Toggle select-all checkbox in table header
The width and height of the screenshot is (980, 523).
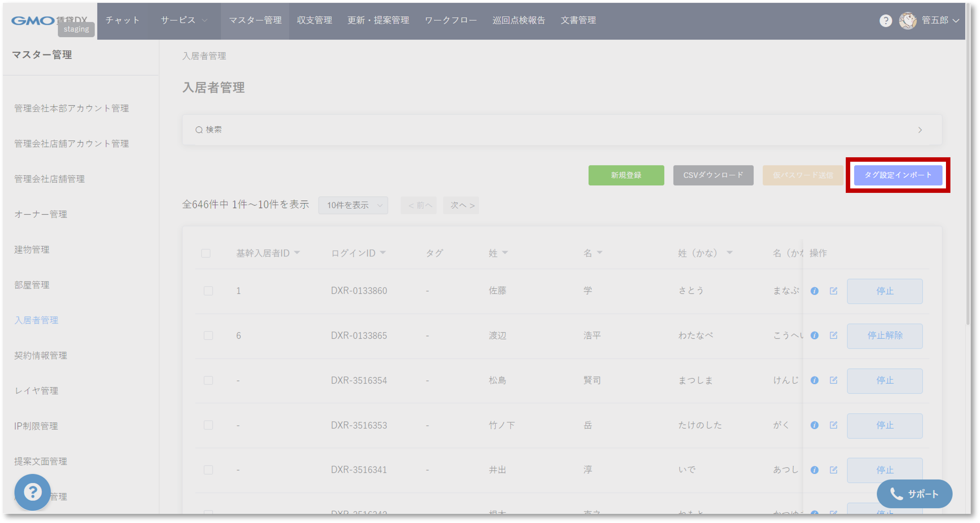(x=206, y=253)
